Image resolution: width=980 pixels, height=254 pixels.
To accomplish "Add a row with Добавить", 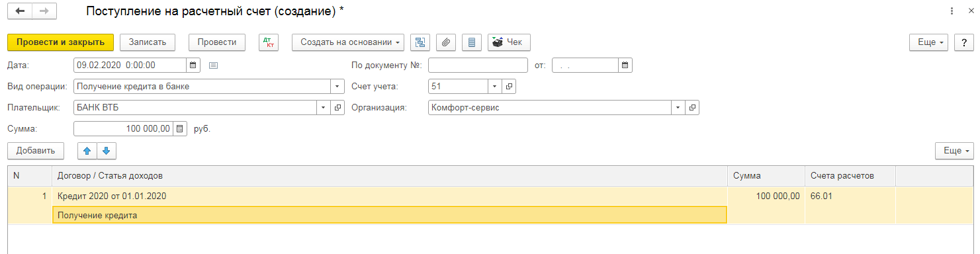I will [x=36, y=151].
